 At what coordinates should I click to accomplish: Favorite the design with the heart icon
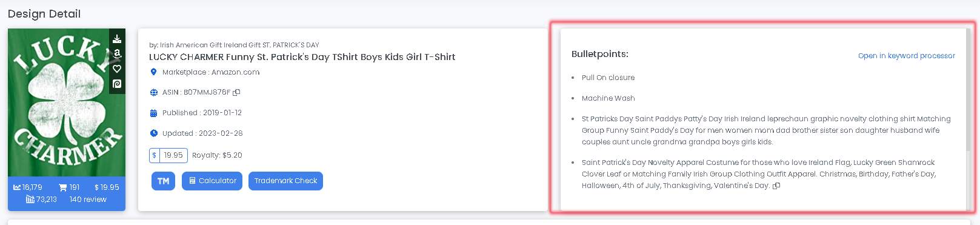tap(117, 69)
